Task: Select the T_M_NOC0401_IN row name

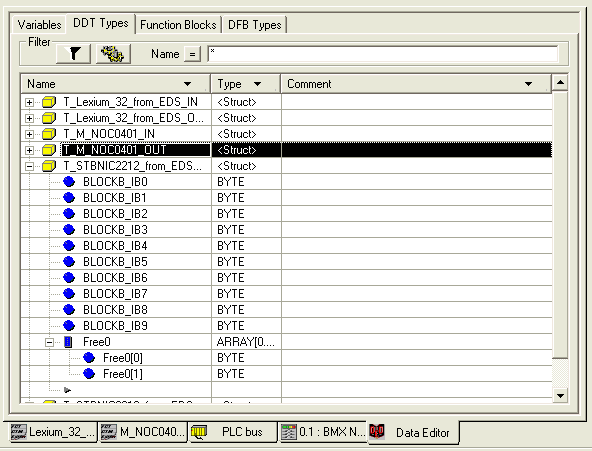Action: point(109,134)
